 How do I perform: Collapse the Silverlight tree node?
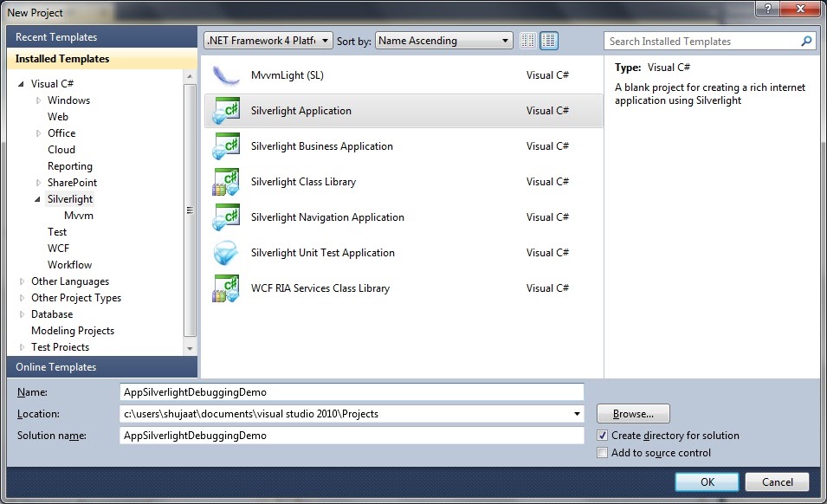coord(37,199)
